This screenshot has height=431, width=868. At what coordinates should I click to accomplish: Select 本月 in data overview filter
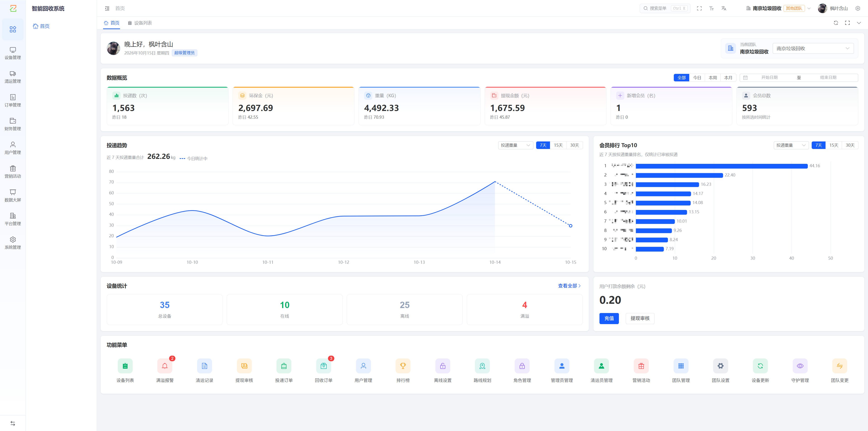728,78
